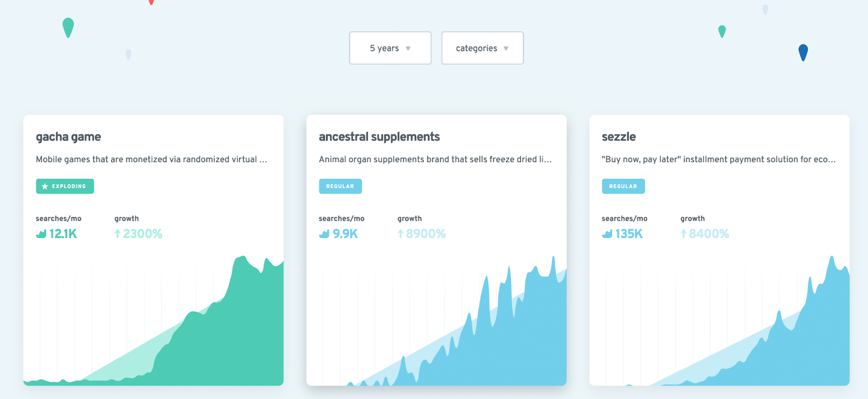Open the gacha game topic title
Image resolution: width=868 pixels, height=399 pixels.
click(x=68, y=137)
